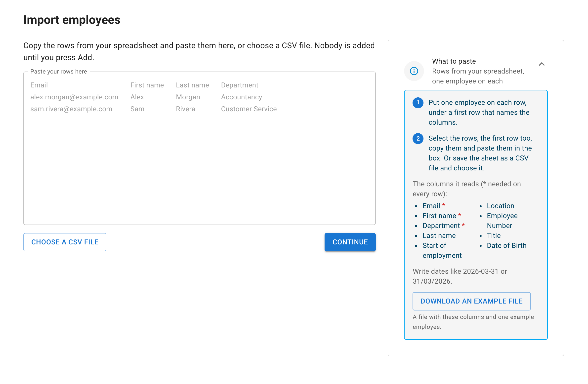The image size is (588, 384).
Task: Focus the Paste your rows here box
Action: 200,148
